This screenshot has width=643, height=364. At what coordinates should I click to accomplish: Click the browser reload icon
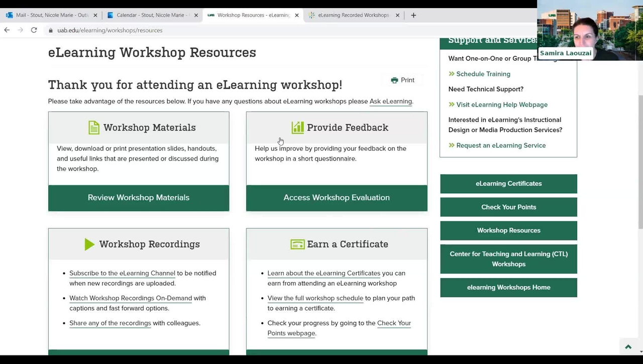[34, 30]
